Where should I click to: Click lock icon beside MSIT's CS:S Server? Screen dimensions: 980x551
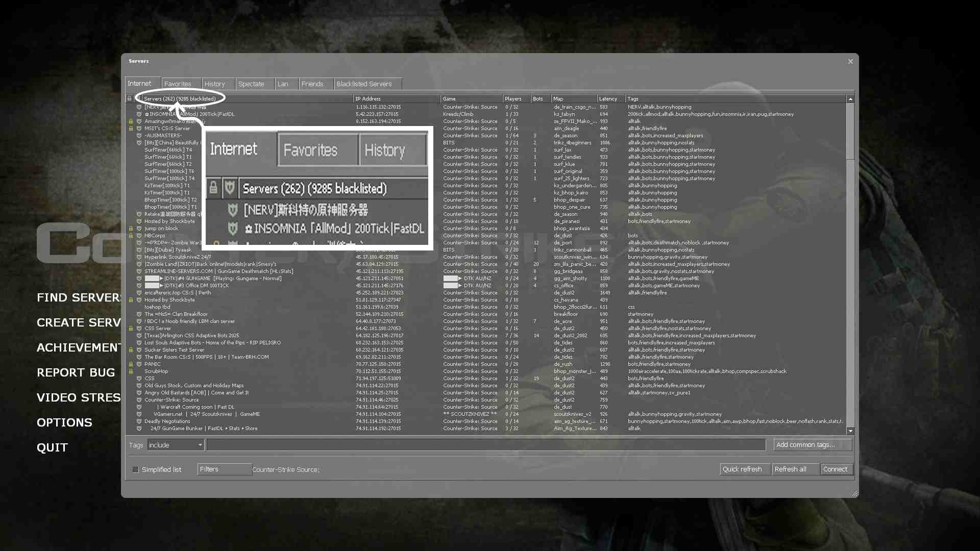pyautogui.click(x=131, y=129)
